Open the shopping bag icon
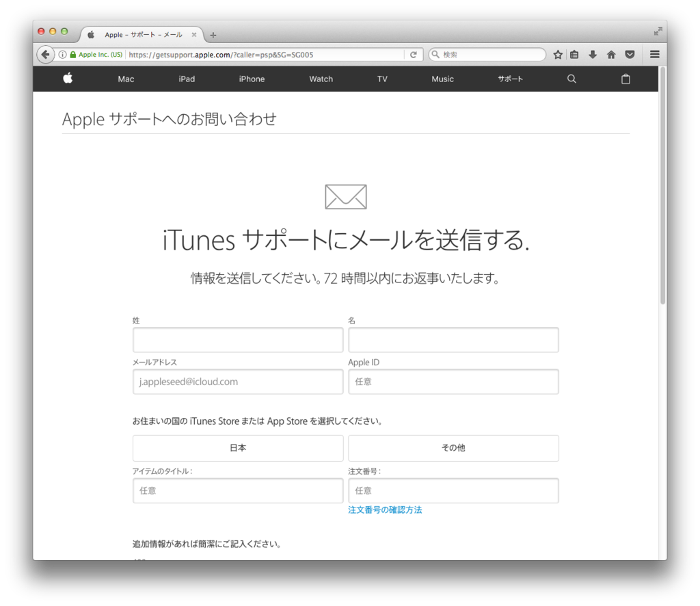 click(625, 79)
